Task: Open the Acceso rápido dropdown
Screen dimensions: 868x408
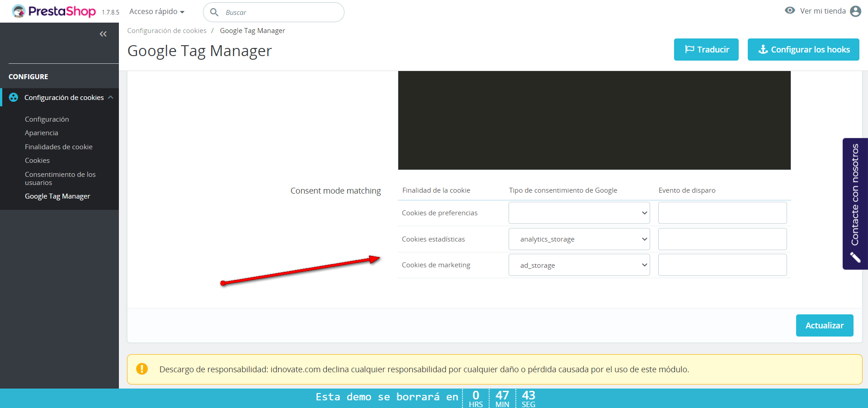Action: click(157, 12)
